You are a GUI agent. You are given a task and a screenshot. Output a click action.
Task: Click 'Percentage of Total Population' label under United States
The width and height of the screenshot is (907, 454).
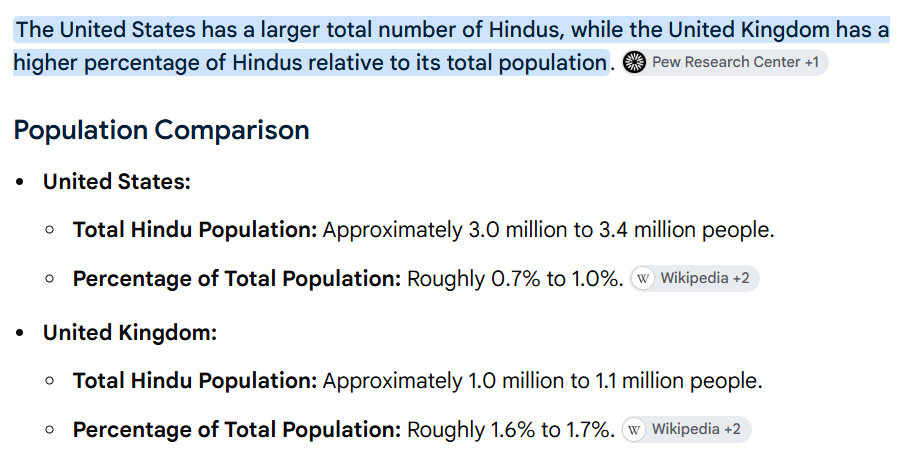coord(237,279)
